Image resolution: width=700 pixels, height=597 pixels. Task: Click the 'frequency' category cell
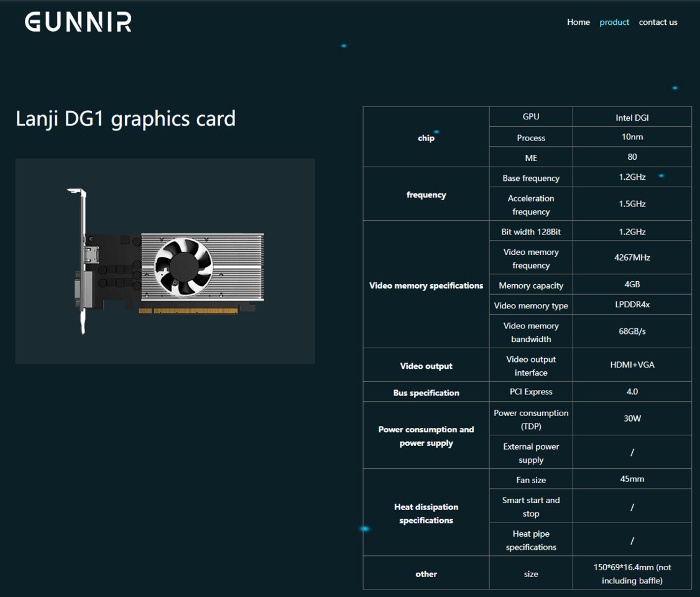point(426,194)
